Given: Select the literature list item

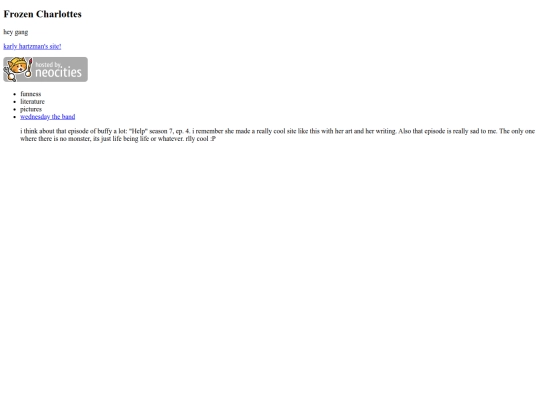Looking at the screenshot, I should click(32, 102).
